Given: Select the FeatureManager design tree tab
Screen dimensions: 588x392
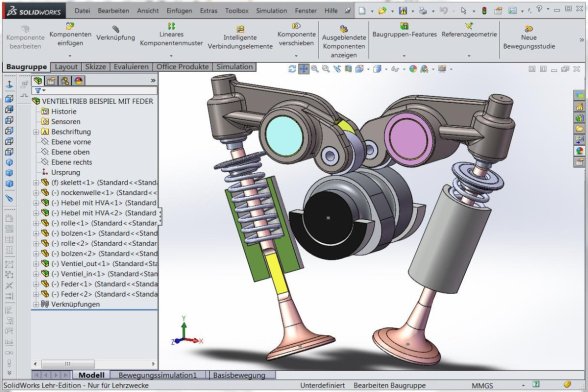Looking at the screenshot, I should (x=38, y=80).
